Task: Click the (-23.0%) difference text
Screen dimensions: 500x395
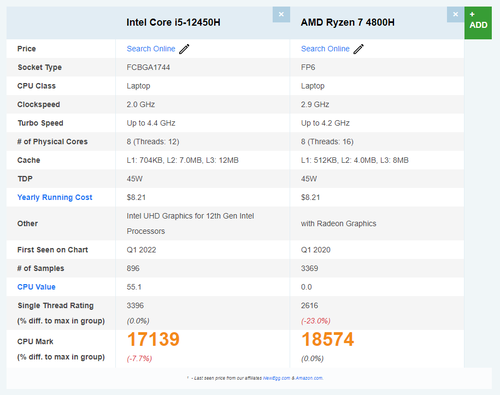Action: point(316,321)
